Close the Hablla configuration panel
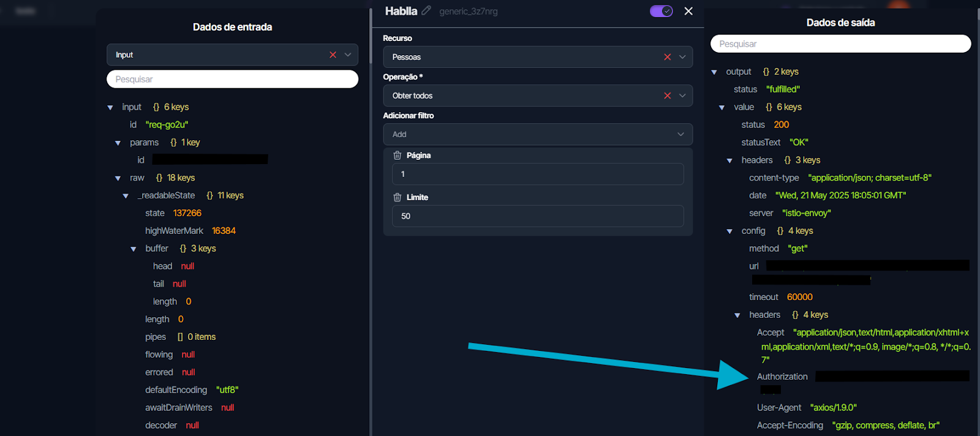The image size is (980, 436). (x=688, y=11)
